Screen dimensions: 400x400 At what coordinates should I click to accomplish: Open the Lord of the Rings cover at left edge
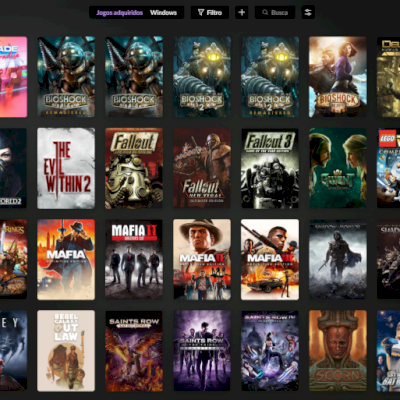(13, 259)
